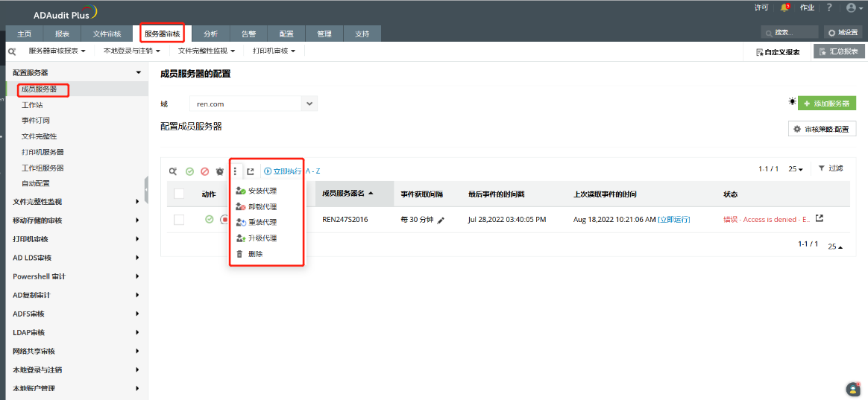Click the 域设置 button
The height and width of the screenshot is (400, 868).
(x=843, y=33)
